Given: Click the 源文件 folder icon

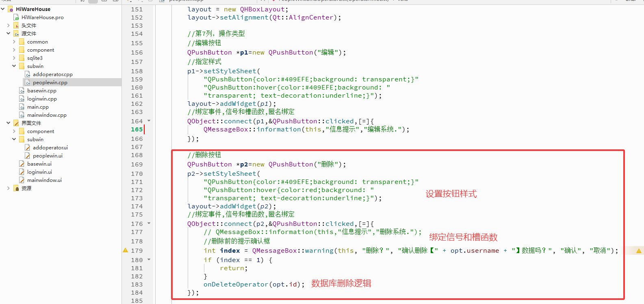Looking at the screenshot, I should (x=16, y=33).
